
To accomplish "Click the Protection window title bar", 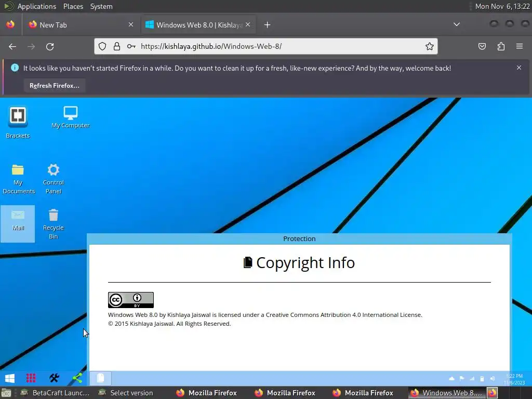I will click(299, 238).
